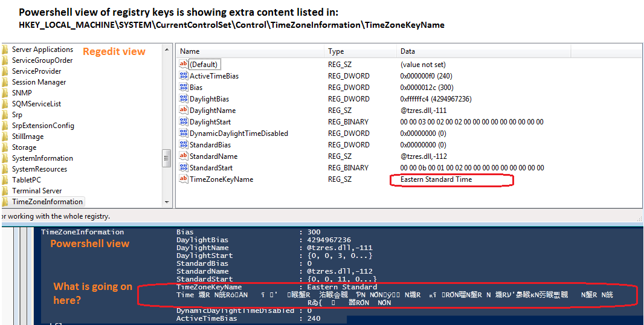Click the DaylightStart binary value icon

(183, 122)
